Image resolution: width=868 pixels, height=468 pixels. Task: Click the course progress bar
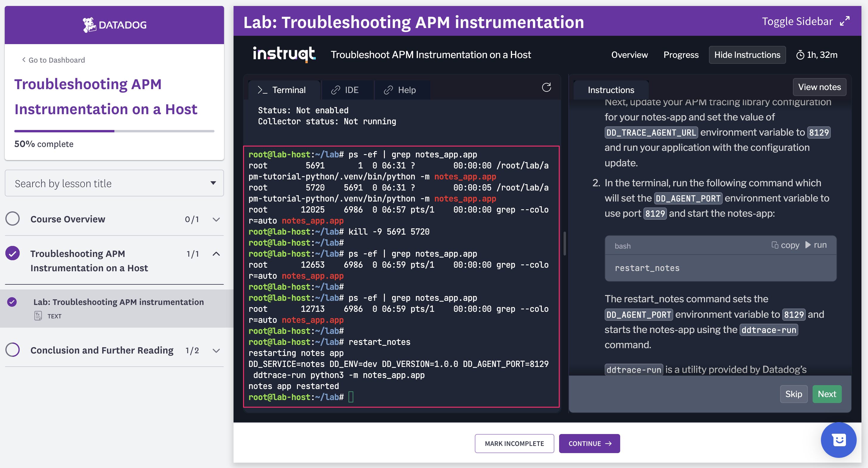[x=114, y=131]
